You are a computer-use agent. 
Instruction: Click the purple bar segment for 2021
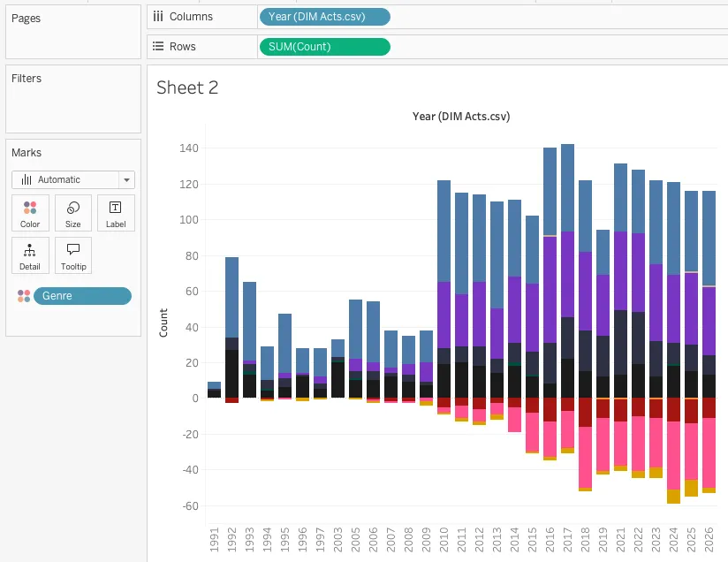coord(620,270)
